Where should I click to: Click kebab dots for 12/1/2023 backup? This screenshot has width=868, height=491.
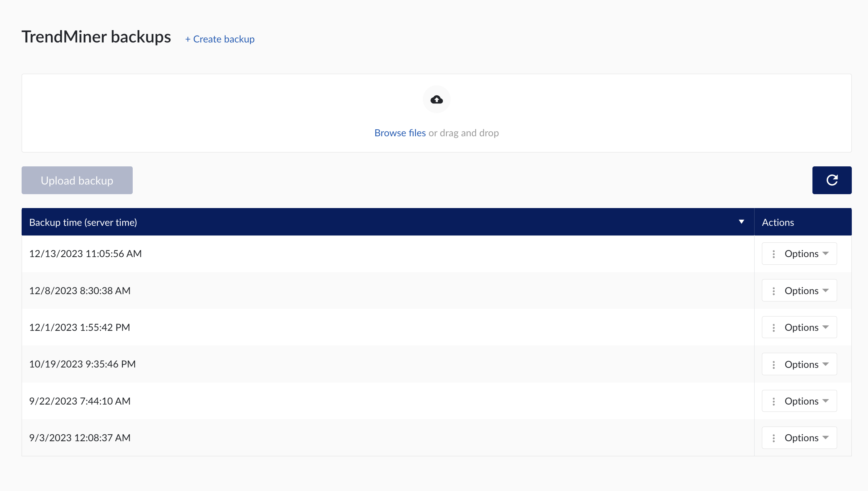pyautogui.click(x=773, y=328)
